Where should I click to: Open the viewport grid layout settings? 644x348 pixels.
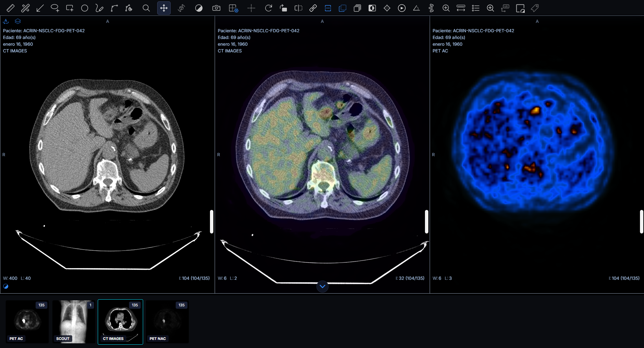click(x=233, y=8)
